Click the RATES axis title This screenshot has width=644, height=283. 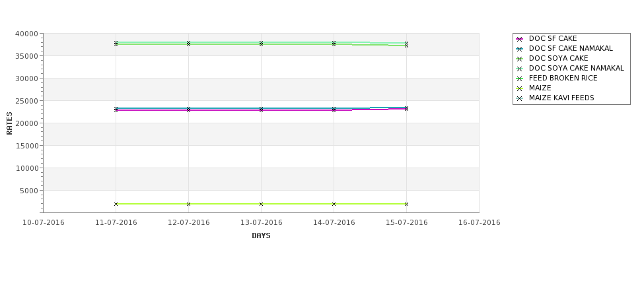point(9,123)
